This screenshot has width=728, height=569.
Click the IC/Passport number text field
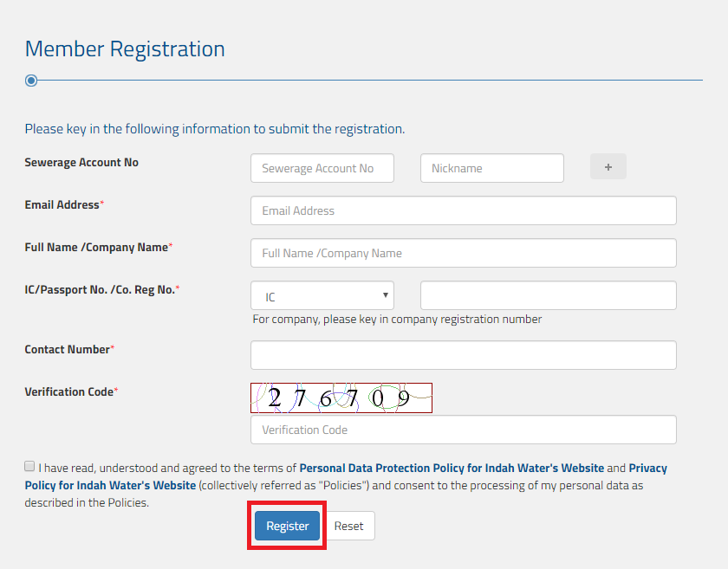[548, 296]
